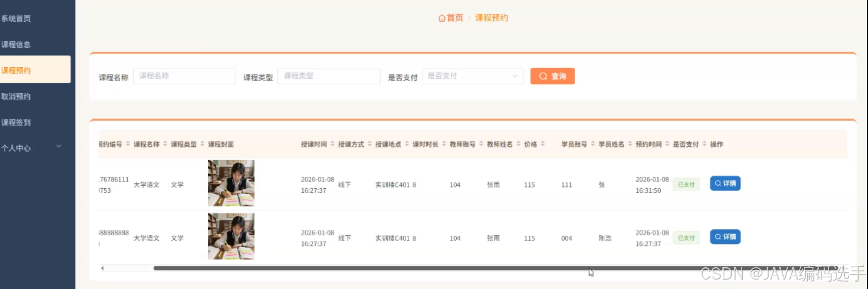Click sort icon beside 学员账号 header
The height and width of the screenshot is (289, 868).
point(593,144)
